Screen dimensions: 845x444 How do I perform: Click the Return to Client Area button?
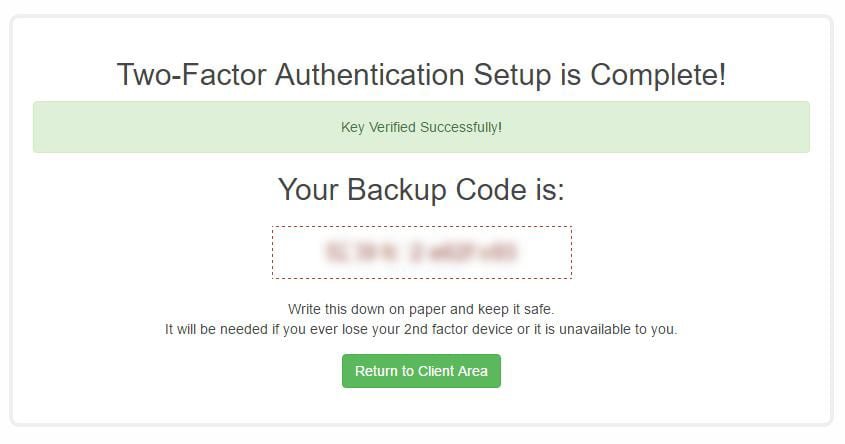tap(421, 371)
